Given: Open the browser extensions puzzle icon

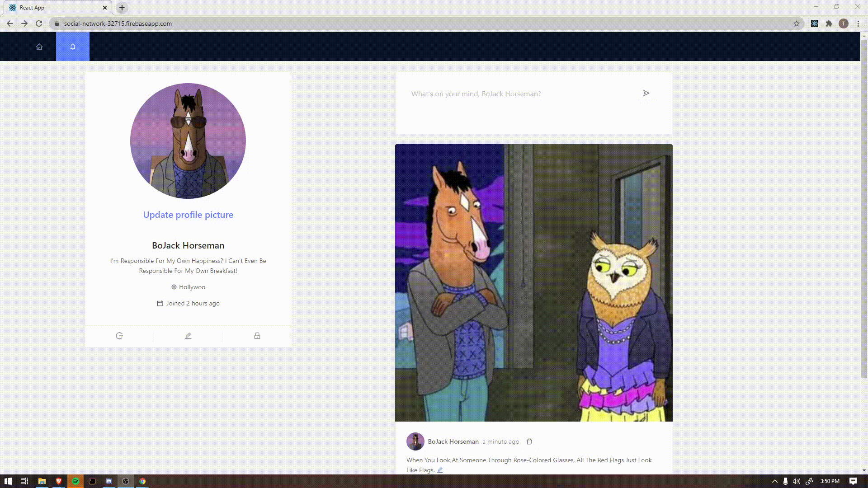Looking at the screenshot, I should click(829, 23).
